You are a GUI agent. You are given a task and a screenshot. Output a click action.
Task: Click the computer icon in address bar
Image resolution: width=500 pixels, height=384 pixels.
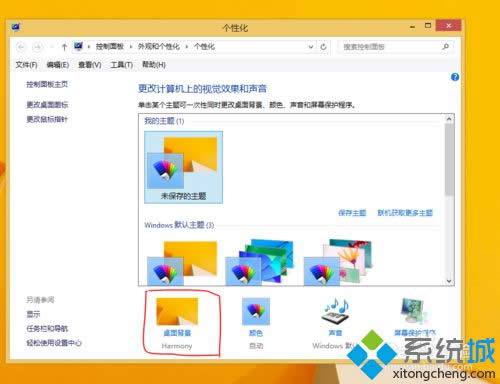pyautogui.click(x=78, y=46)
